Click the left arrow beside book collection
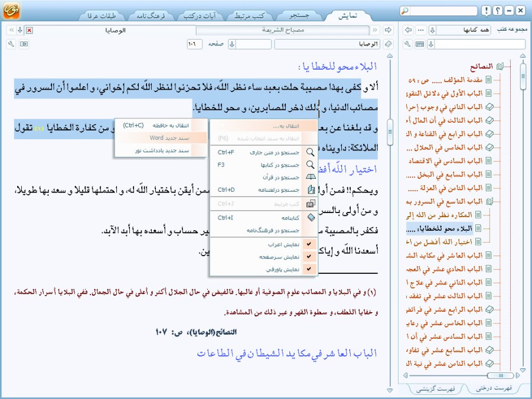The height and width of the screenshot is (399, 532). [409, 30]
